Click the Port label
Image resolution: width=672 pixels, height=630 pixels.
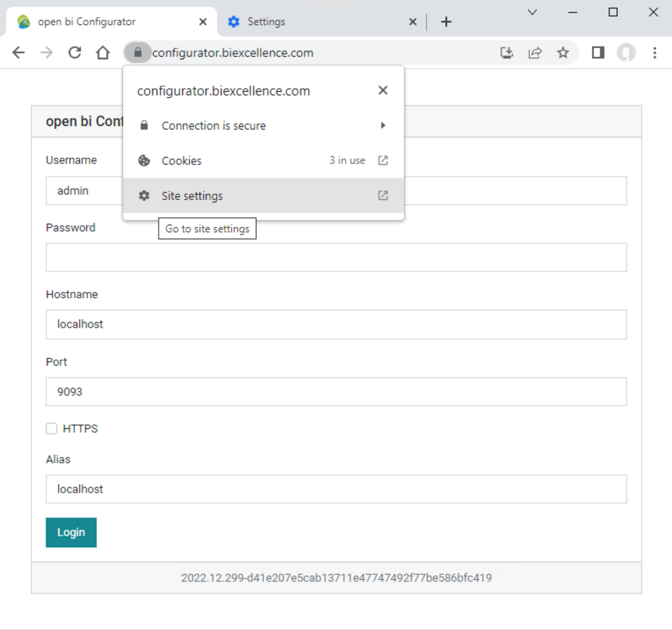pos(56,362)
